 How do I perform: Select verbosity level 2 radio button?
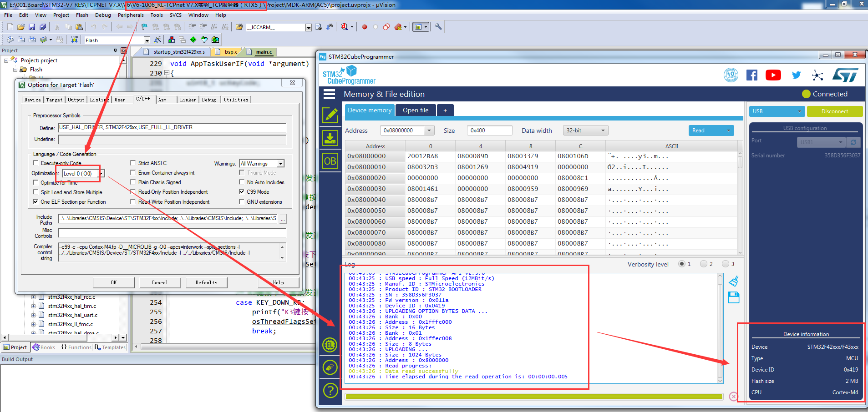704,264
